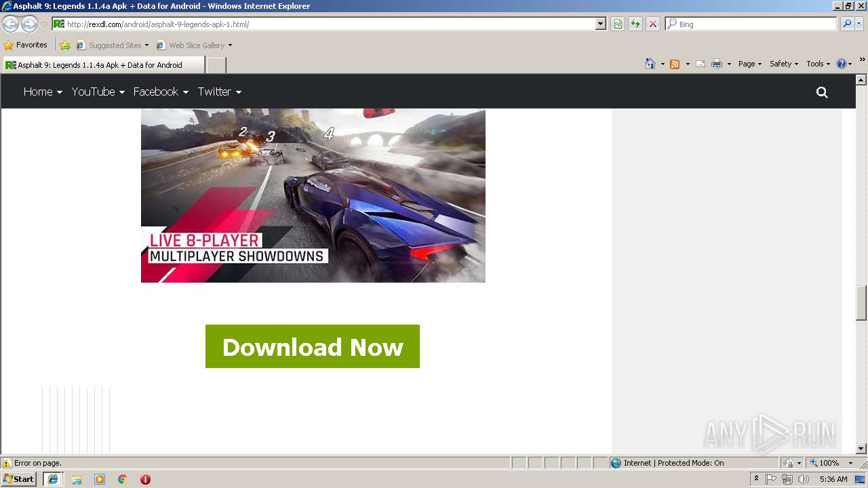Viewport: 868px width, 488px height.
Task: Click the magnifier search button
Action: 847,24
